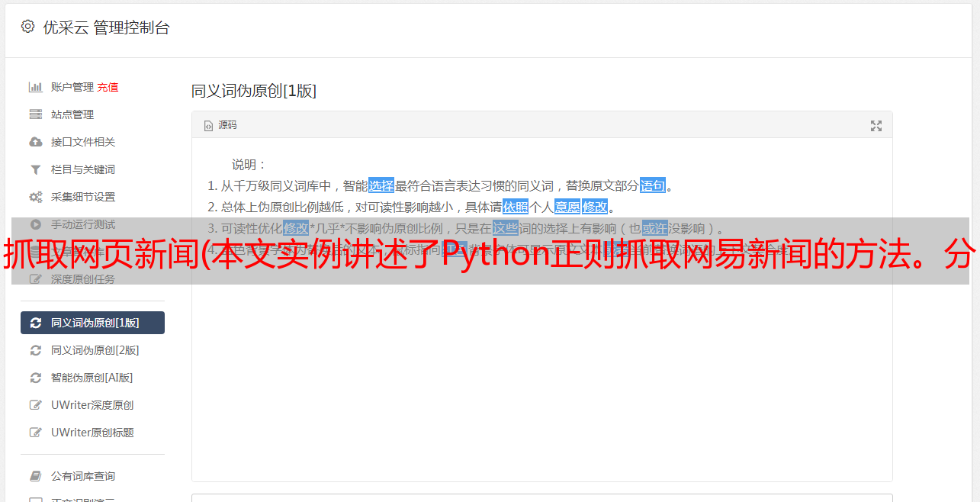Click the highlighted synonym 选择

381,185
